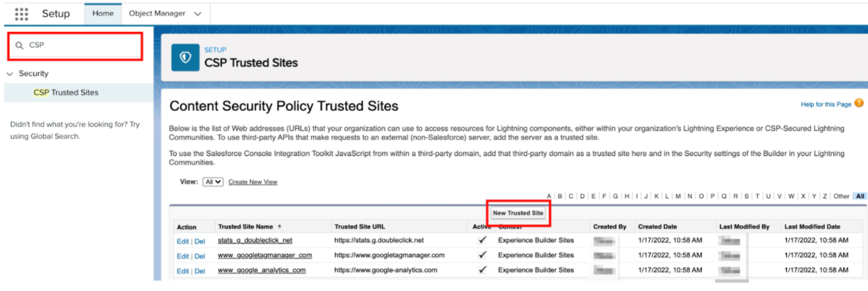Click the CSP Trusted Sites shield icon
This screenshot has width=868, height=291.
(185, 58)
